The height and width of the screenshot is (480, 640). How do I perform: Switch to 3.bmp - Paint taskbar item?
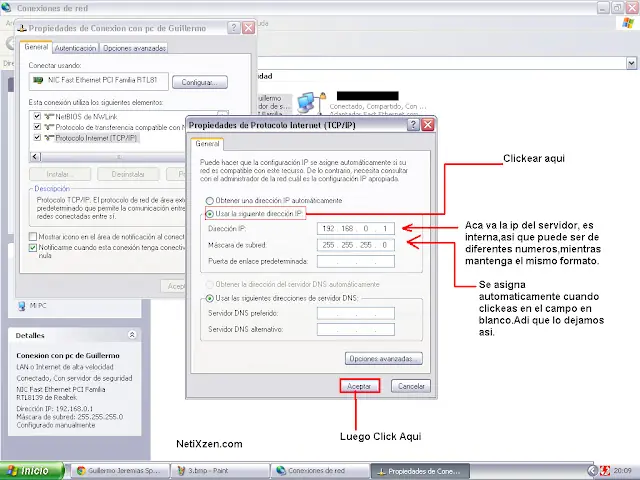click(x=220, y=471)
